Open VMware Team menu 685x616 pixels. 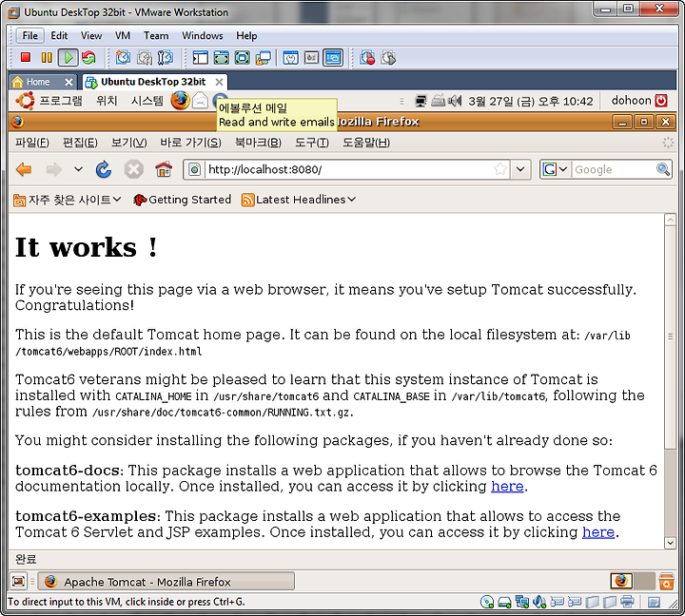coord(156,35)
